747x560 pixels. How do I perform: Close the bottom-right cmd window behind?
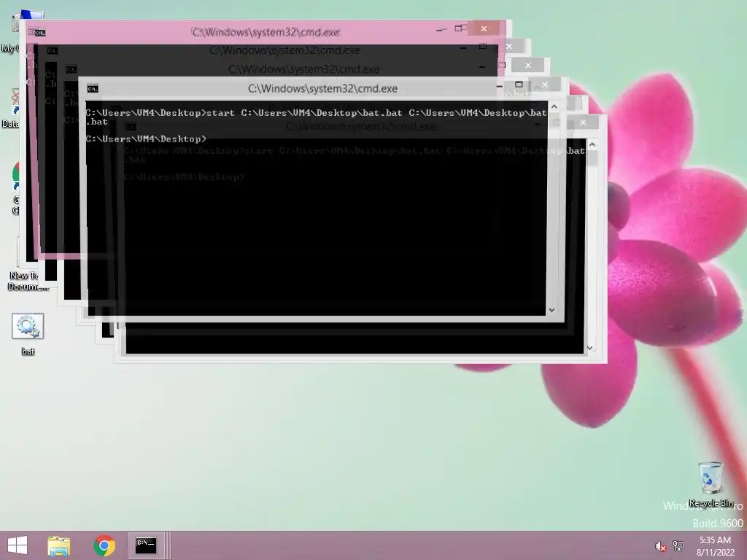pyautogui.click(x=583, y=122)
